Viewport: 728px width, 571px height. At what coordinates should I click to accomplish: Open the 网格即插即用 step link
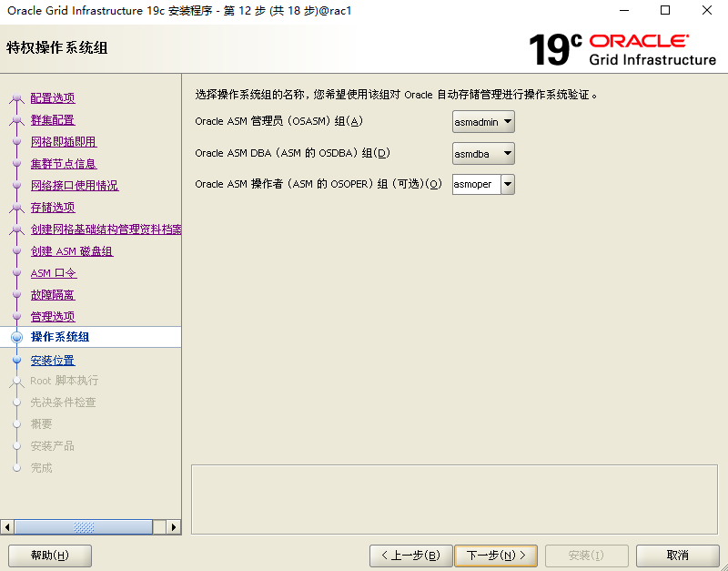point(64,142)
